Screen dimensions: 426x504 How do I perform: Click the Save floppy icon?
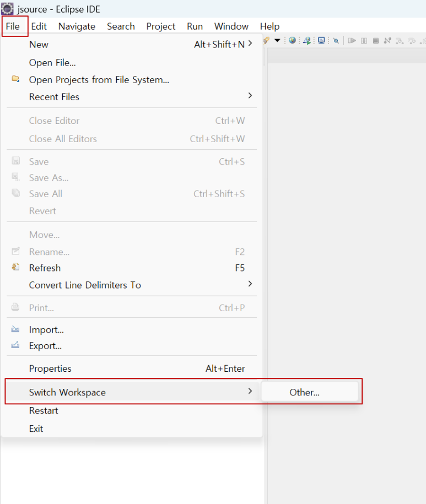(16, 160)
